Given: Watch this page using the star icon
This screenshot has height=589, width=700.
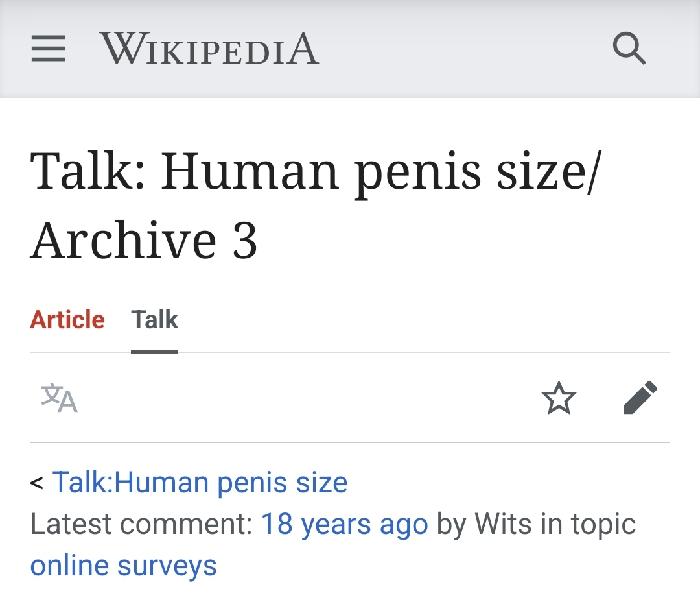Looking at the screenshot, I should point(558,398).
